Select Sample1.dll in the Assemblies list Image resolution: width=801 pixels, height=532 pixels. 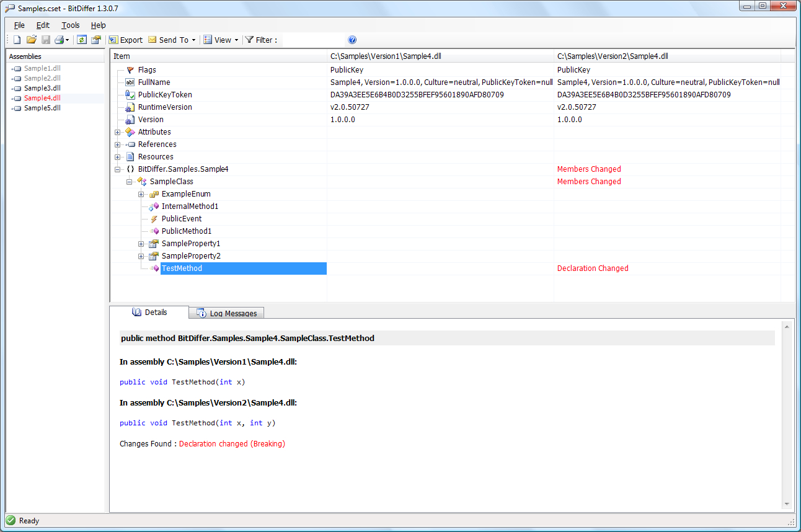[42, 68]
